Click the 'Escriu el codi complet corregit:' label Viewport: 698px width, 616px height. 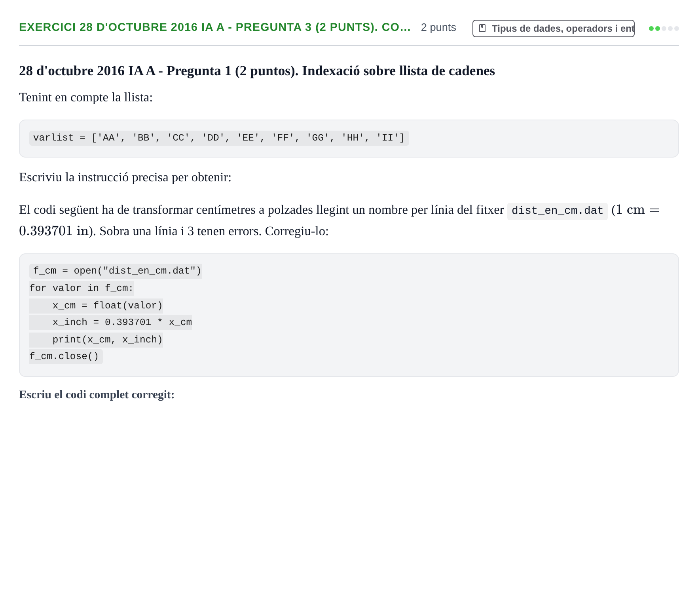[97, 395]
